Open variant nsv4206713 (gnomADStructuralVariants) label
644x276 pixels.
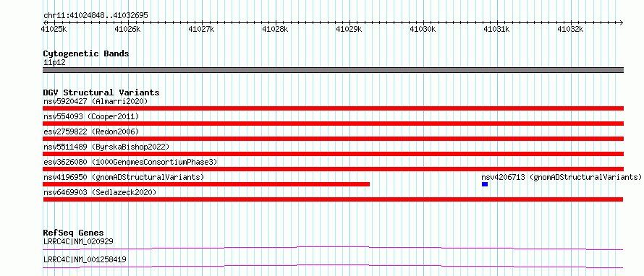click(562, 177)
